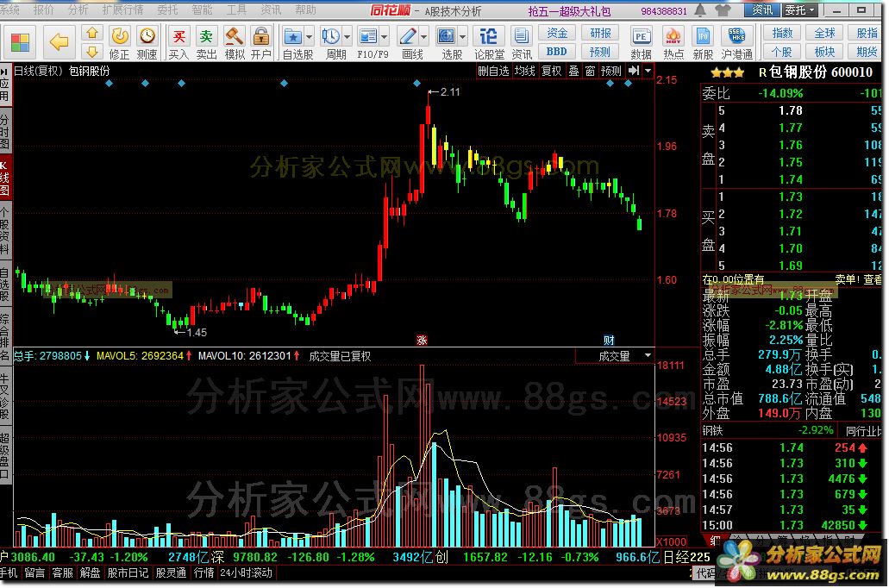Go back with the yellow left arrow
Viewport: 889px width, 588px height.
pos(59,41)
